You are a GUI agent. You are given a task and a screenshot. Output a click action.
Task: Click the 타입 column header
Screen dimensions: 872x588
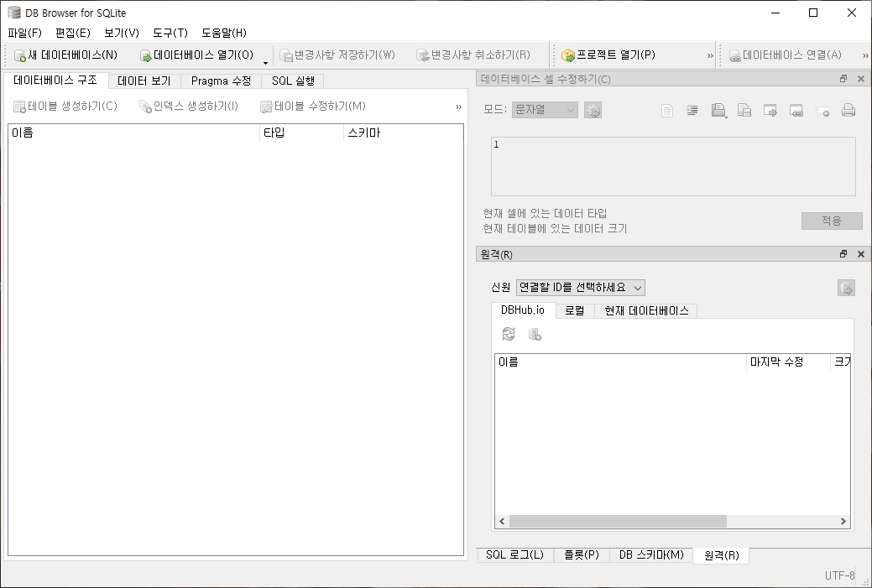click(301, 133)
